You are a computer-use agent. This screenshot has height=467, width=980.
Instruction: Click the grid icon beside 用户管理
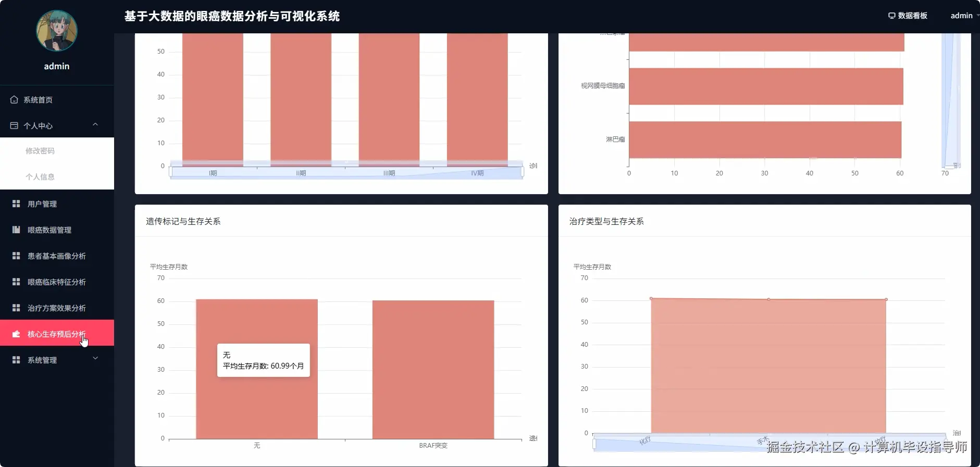(x=16, y=204)
